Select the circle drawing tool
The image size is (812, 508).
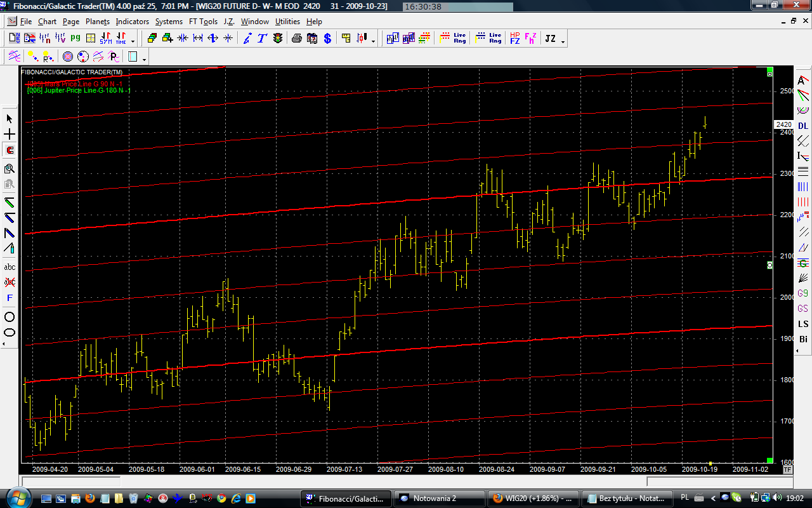10,317
